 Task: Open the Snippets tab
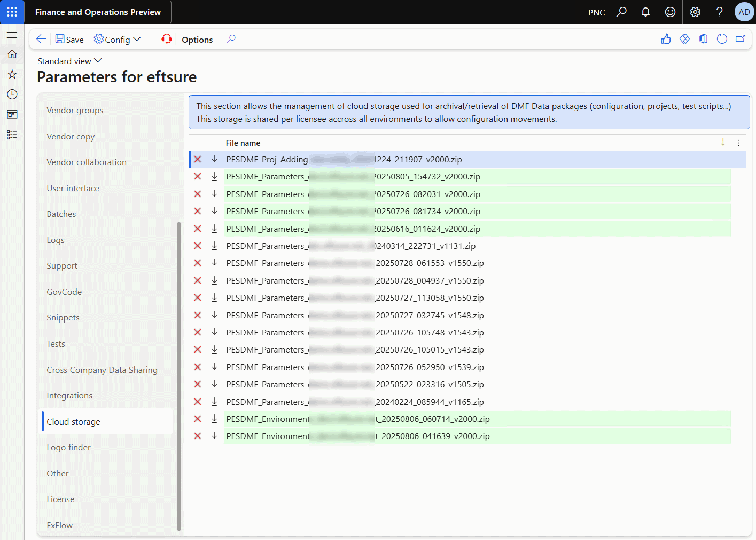click(63, 318)
